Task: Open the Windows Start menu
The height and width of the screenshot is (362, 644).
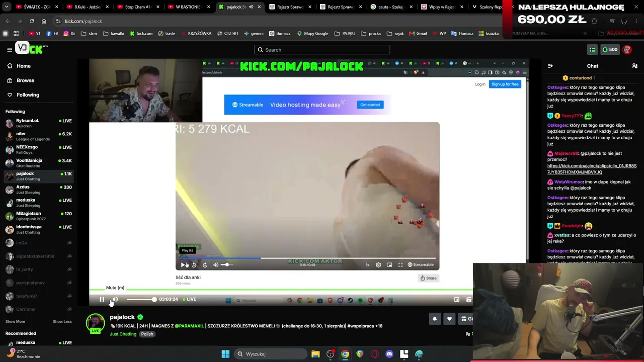Action: pos(225,354)
